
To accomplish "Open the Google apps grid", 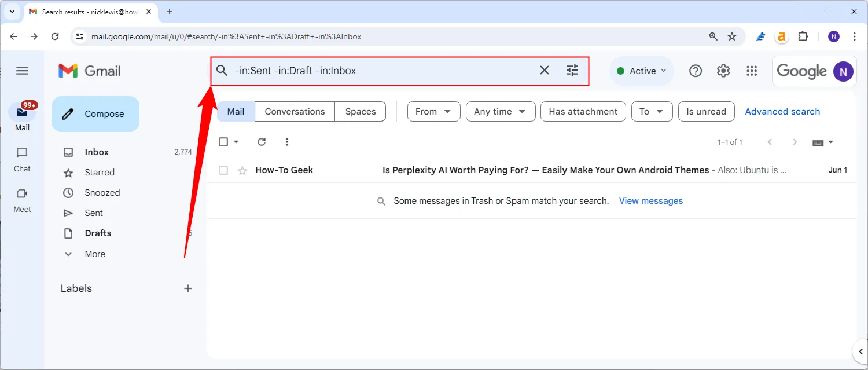I will (x=752, y=71).
